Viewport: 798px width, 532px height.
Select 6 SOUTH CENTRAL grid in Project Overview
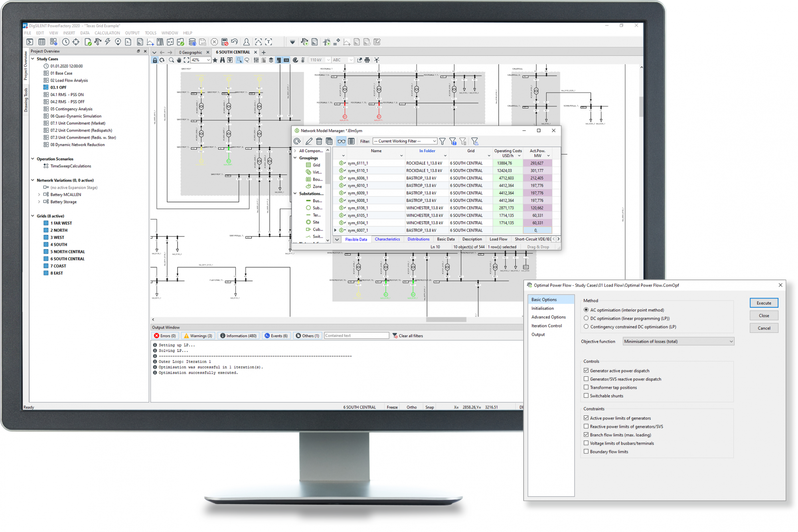67,259
